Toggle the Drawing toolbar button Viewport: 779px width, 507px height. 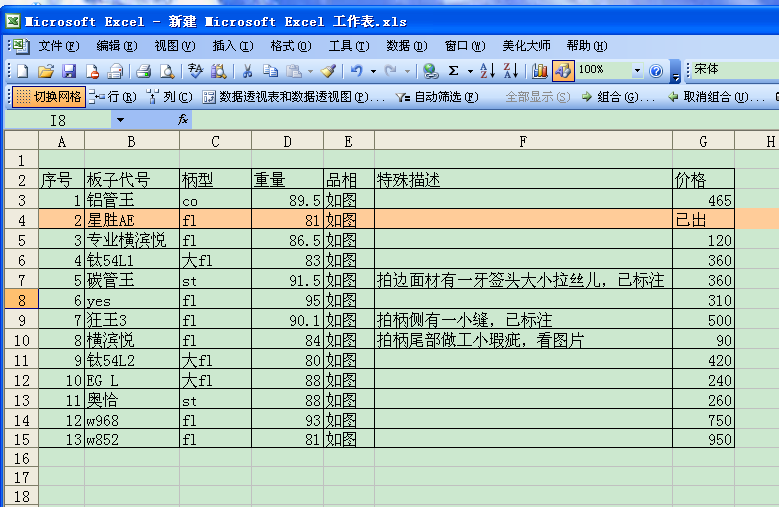click(x=562, y=71)
